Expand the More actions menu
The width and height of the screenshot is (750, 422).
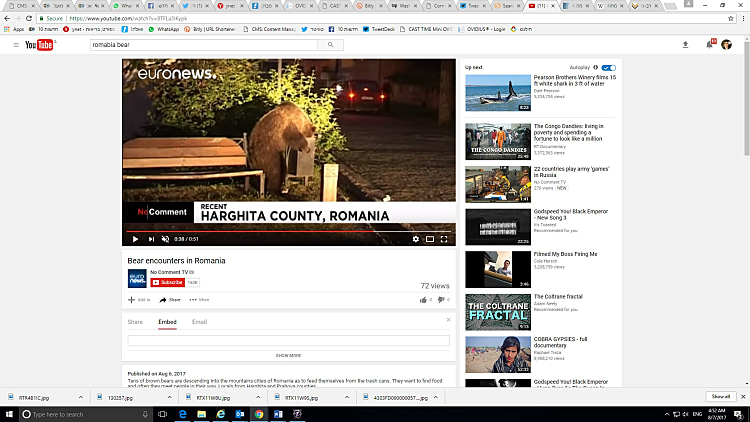pos(199,299)
